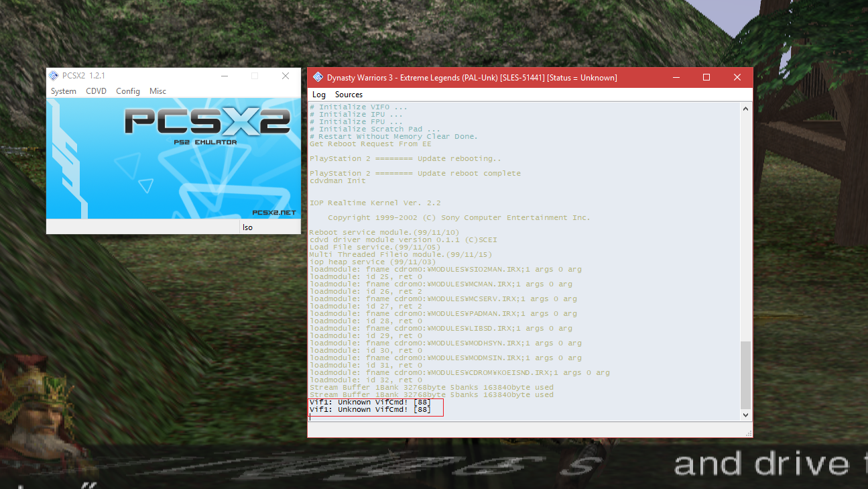868x489 pixels.
Task: Click the 'Reboot service module.(99/11/10)' line
Action: click(x=384, y=233)
